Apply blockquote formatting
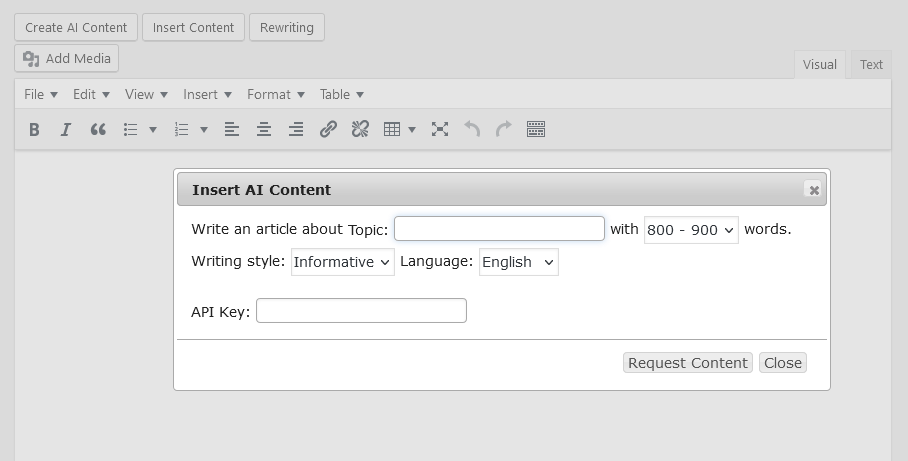 [x=98, y=129]
